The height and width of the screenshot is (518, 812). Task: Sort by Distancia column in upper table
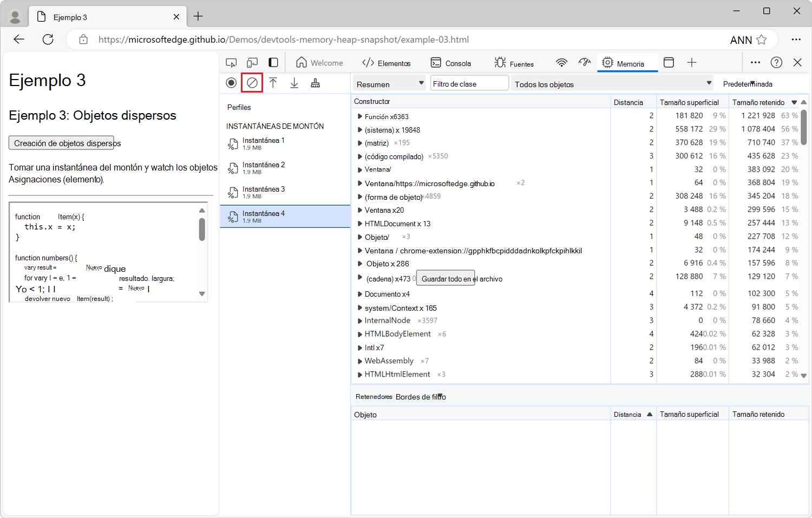[x=633, y=102]
